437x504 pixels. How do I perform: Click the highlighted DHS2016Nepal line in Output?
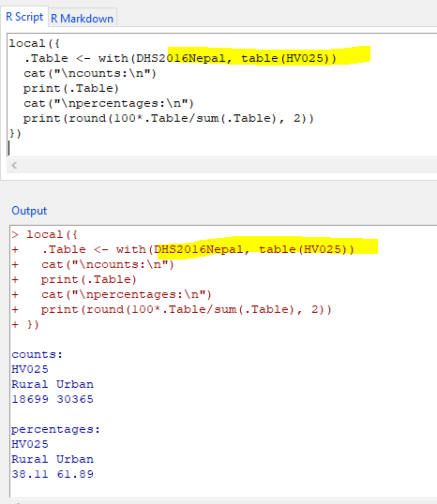[183, 249]
